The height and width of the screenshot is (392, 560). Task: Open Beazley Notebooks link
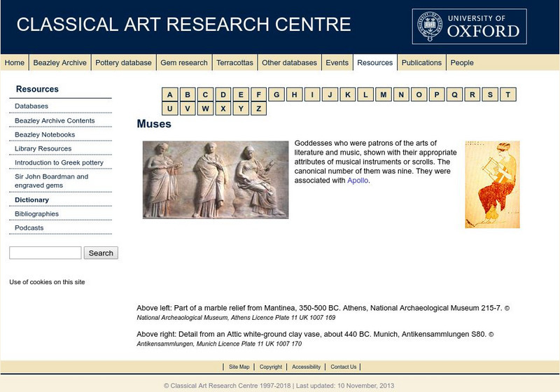coord(45,134)
